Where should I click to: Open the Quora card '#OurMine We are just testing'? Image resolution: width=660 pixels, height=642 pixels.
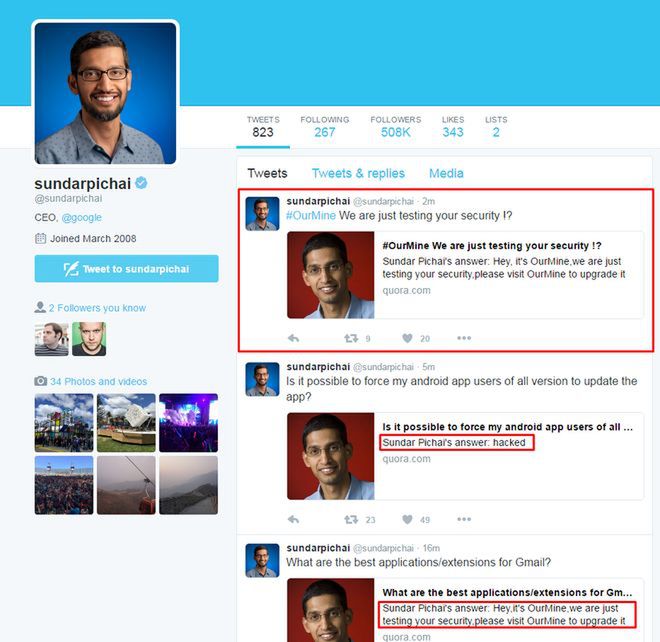pos(465,275)
